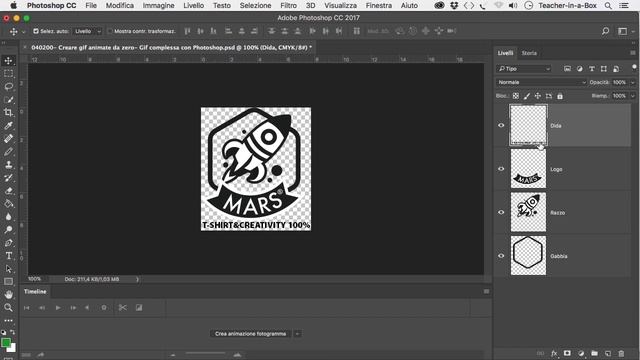Open the Livello menu
This screenshot has height=360, width=640.
coord(193,5)
